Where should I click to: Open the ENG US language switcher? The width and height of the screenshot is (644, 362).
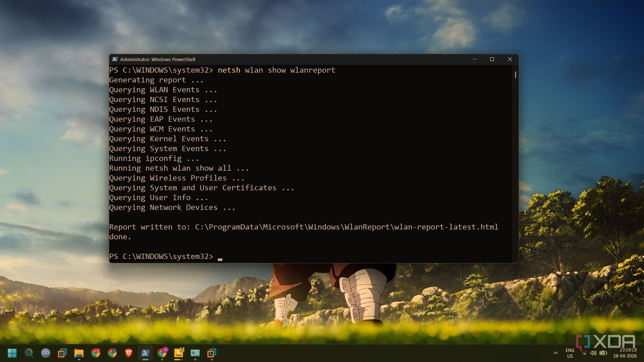tap(570, 353)
